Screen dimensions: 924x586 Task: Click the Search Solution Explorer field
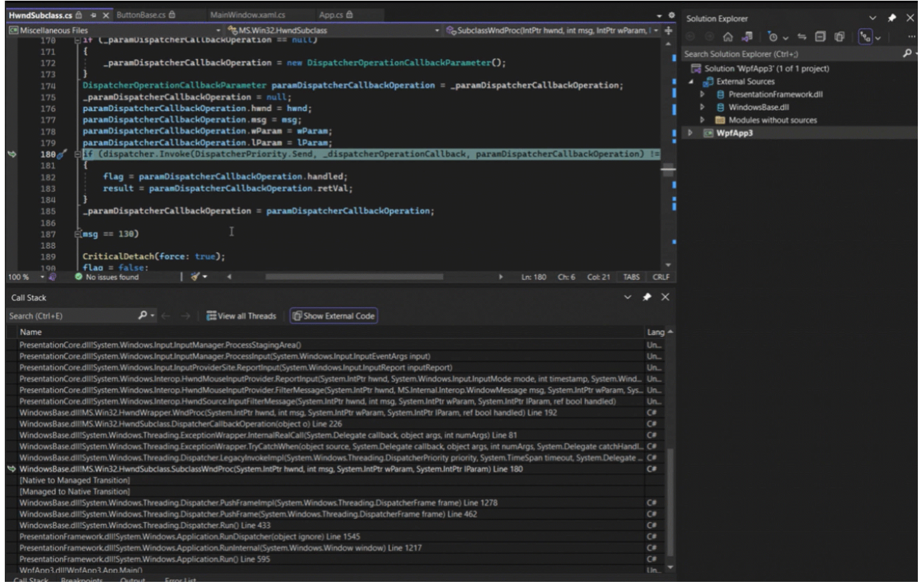click(788, 54)
